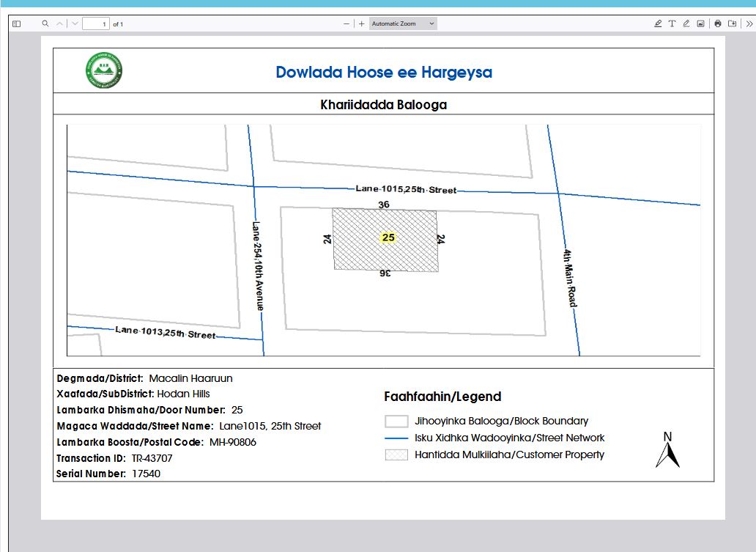
Task: Click the '4th Main Road' map label
Action: coord(569,278)
